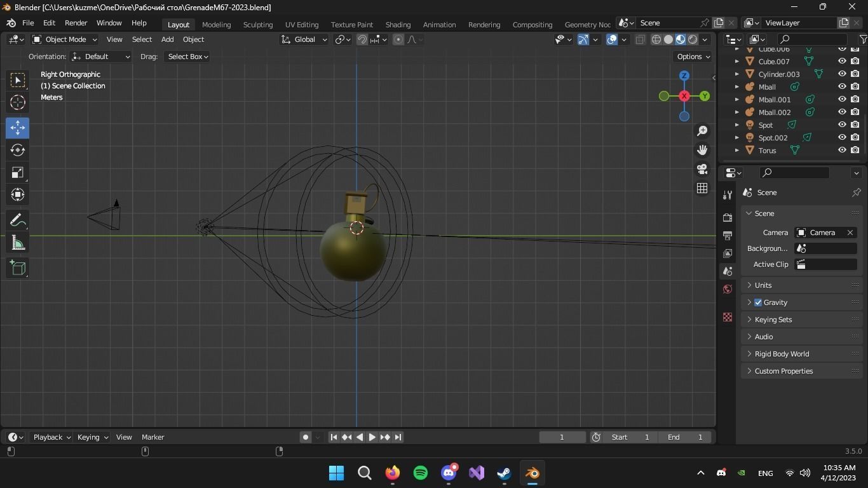Toggle snapping magnet in header
Viewport: 868px width, 488px height.
pos(362,39)
